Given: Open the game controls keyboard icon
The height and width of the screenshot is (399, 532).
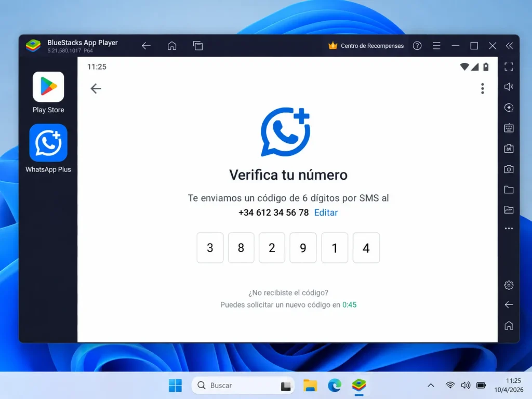Looking at the screenshot, I should 509,128.
